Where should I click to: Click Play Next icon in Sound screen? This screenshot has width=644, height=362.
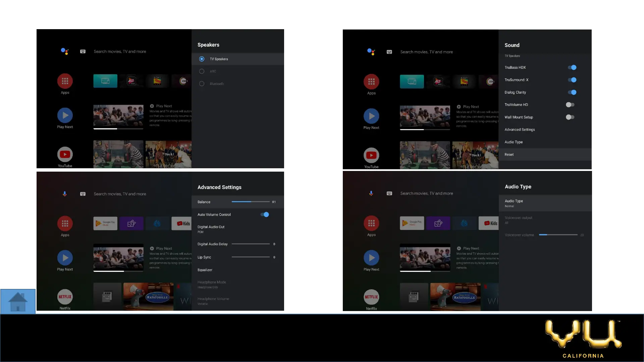[371, 116]
